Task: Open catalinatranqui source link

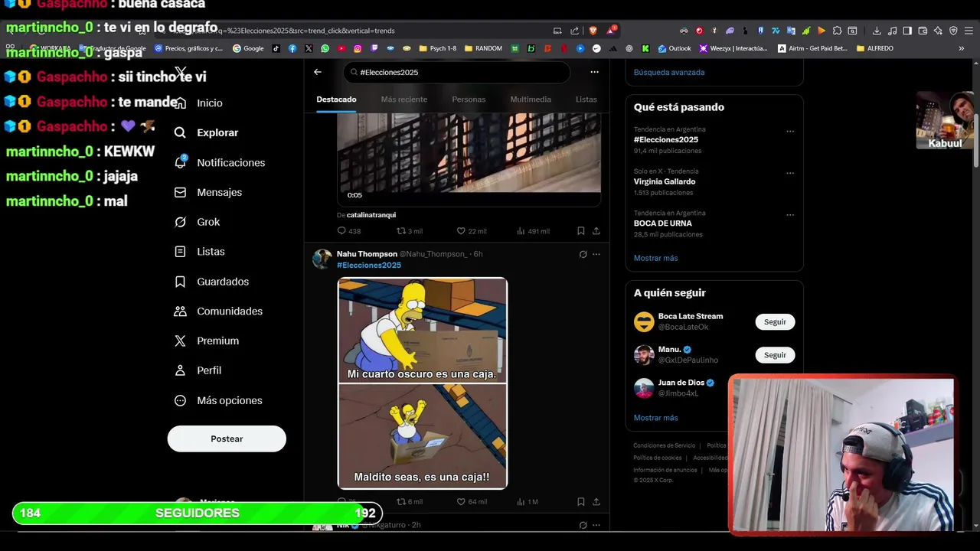Action: [371, 215]
